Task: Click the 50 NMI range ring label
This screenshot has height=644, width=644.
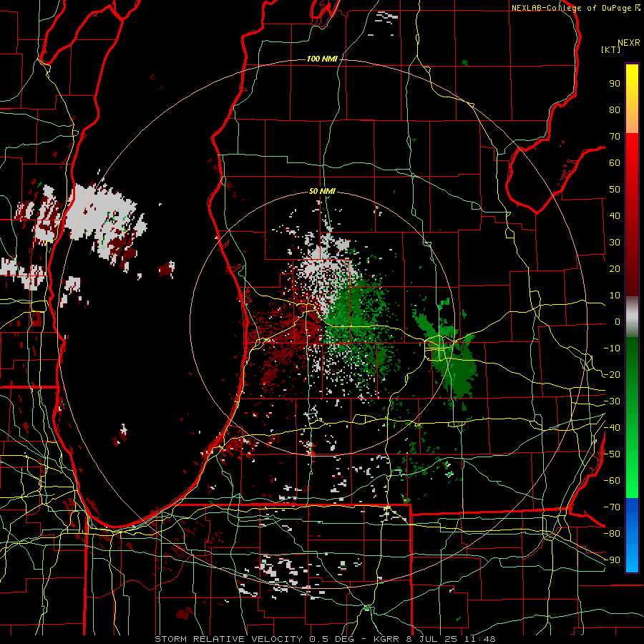Action: click(322, 191)
